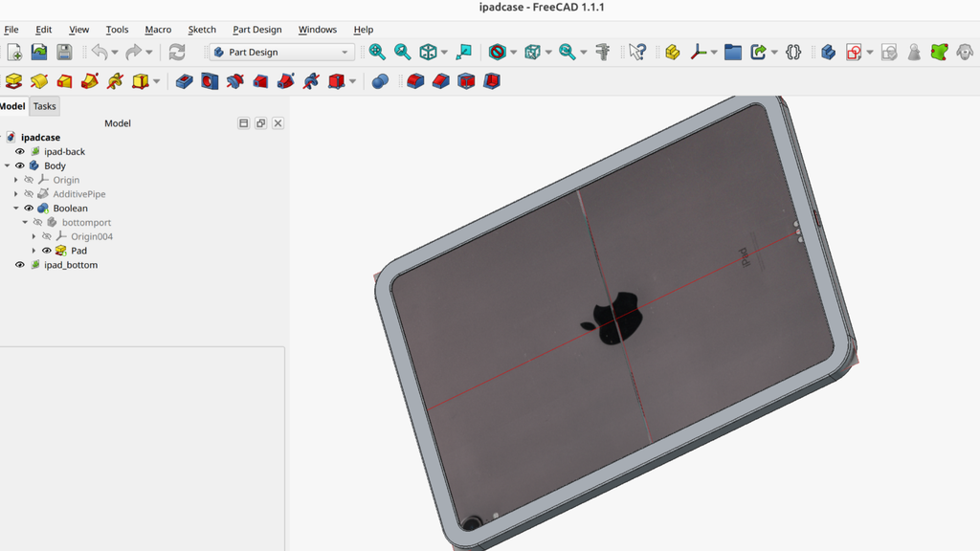The width and height of the screenshot is (980, 551).
Task: Click the Additive pipe icon
Action: click(x=90, y=81)
